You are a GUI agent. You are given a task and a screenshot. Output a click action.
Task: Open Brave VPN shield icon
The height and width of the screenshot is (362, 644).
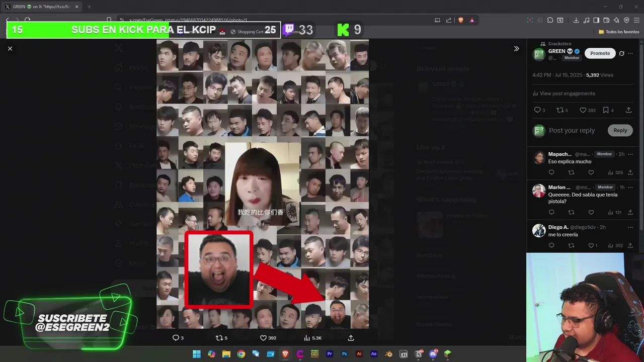click(626, 20)
